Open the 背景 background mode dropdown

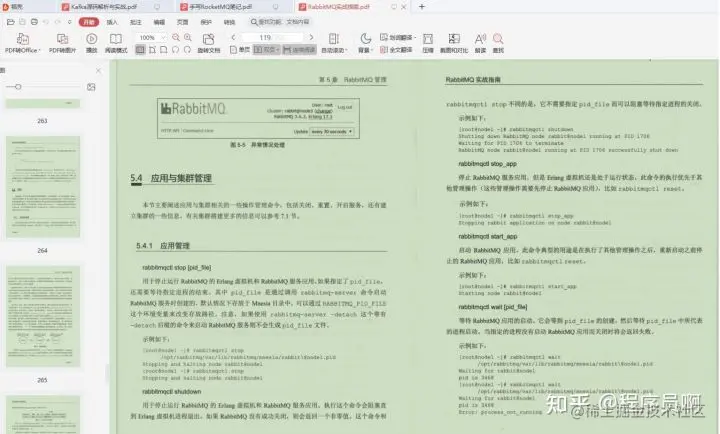(365, 43)
